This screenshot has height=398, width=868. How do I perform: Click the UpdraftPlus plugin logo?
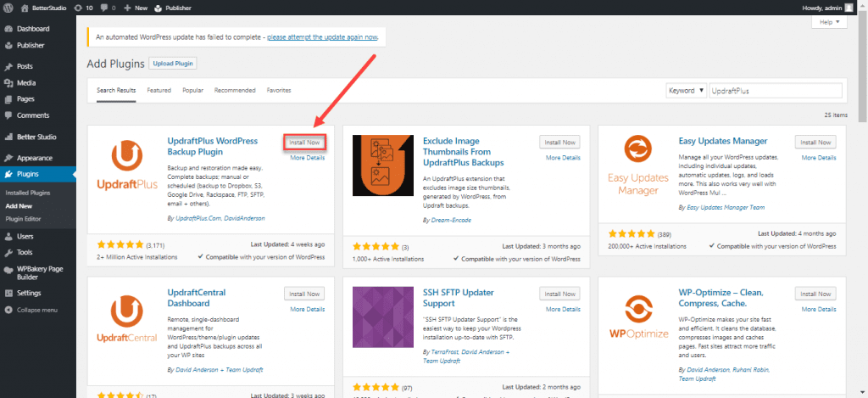127,165
